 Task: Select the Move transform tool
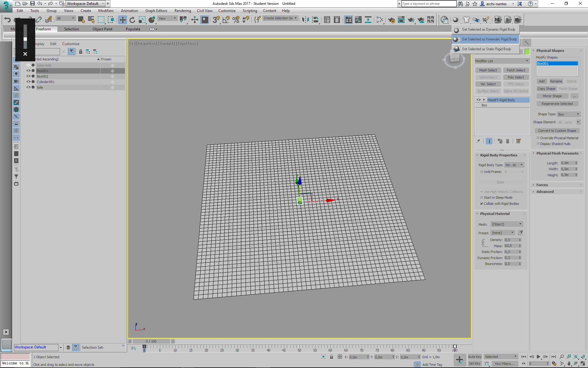123,20
